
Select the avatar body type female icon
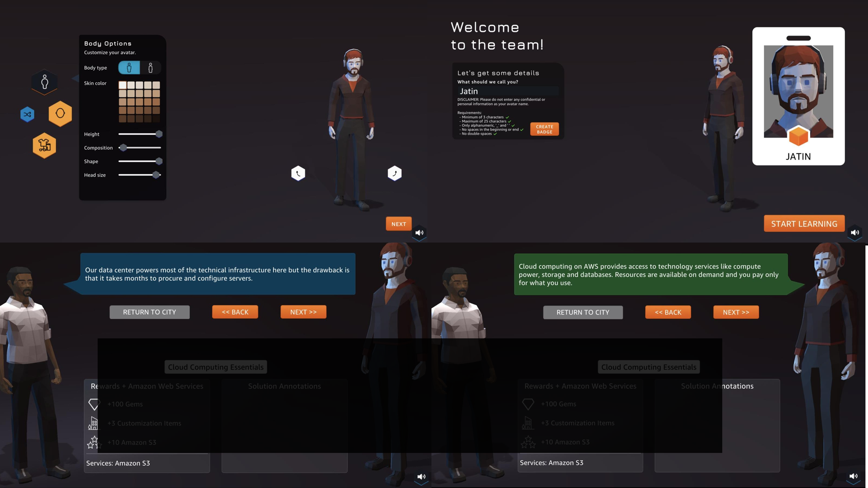tap(151, 67)
